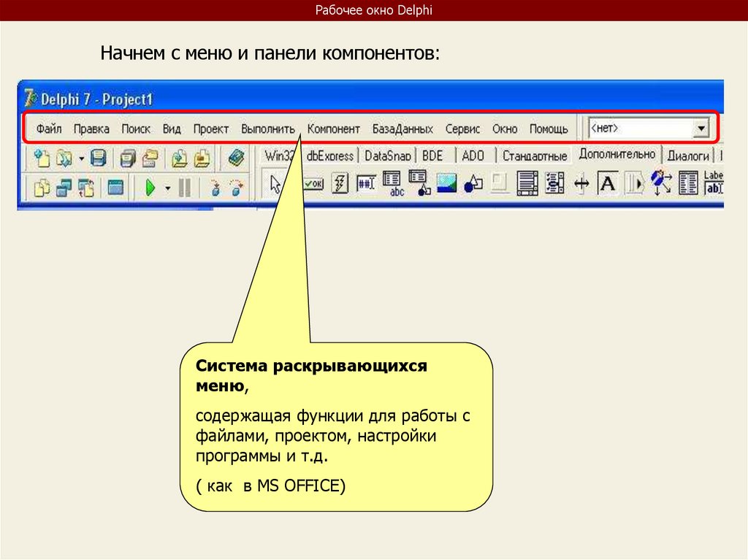
Task: Expand the Open file dropdown arrow
Action: pyautogui.click(x=81, y=159)
